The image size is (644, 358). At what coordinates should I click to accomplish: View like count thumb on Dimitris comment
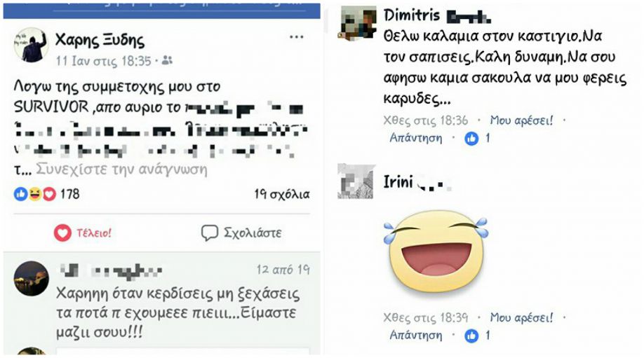pyautogui.click(x=471, y=139)
